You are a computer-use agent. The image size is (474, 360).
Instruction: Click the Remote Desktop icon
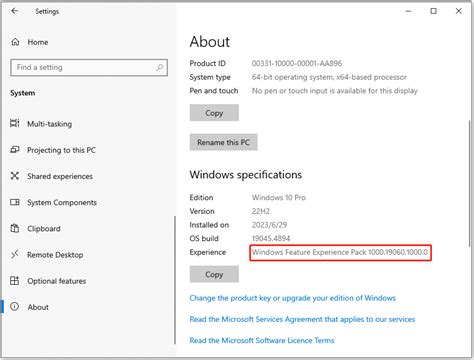coord(15,255)
